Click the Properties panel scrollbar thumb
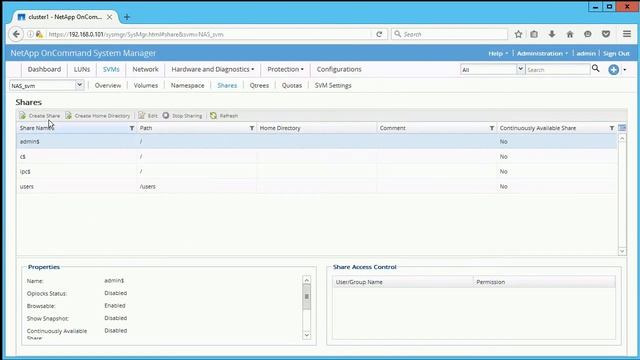 (x=307, y=297)
